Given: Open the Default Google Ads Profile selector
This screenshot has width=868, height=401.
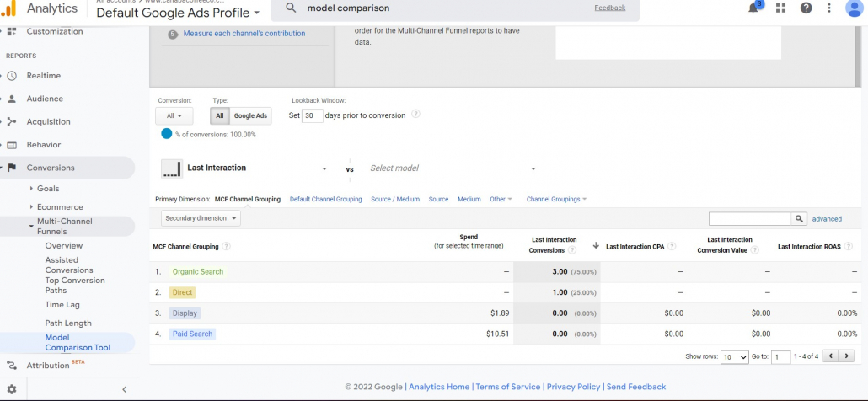Looking at the screenshot, I should click(179, 13).
